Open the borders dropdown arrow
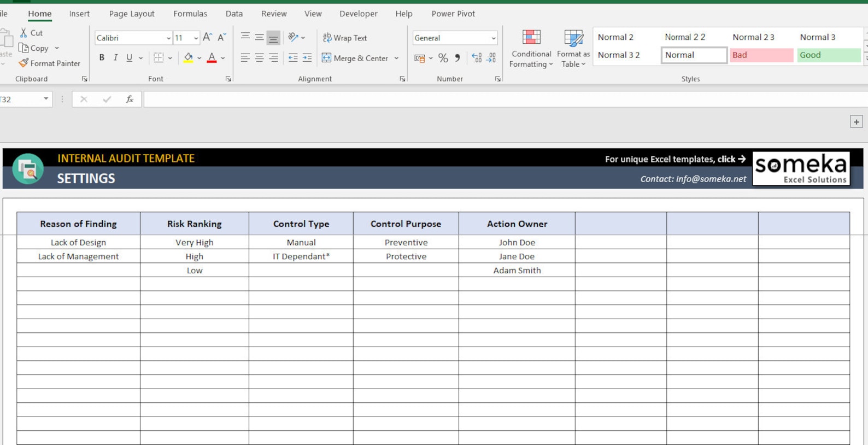 (170, 58)
